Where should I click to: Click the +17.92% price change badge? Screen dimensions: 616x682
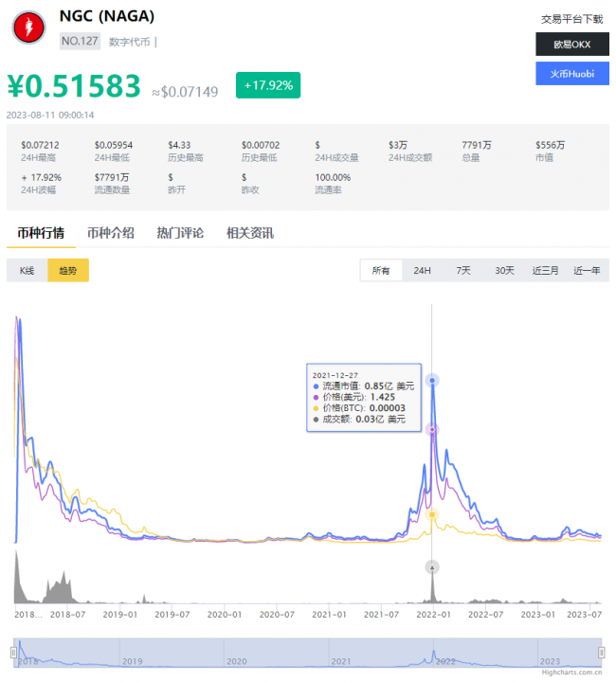[268, 85]
